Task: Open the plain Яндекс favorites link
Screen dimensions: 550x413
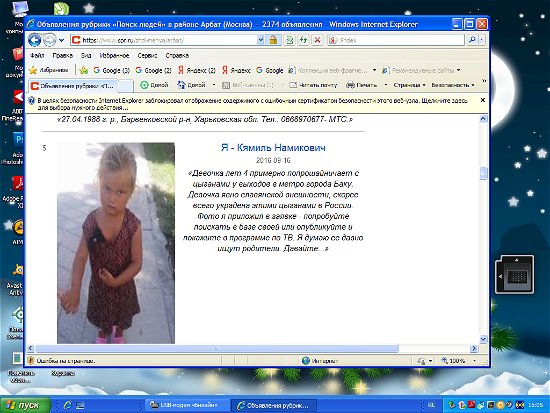Action: coord(236,70)
